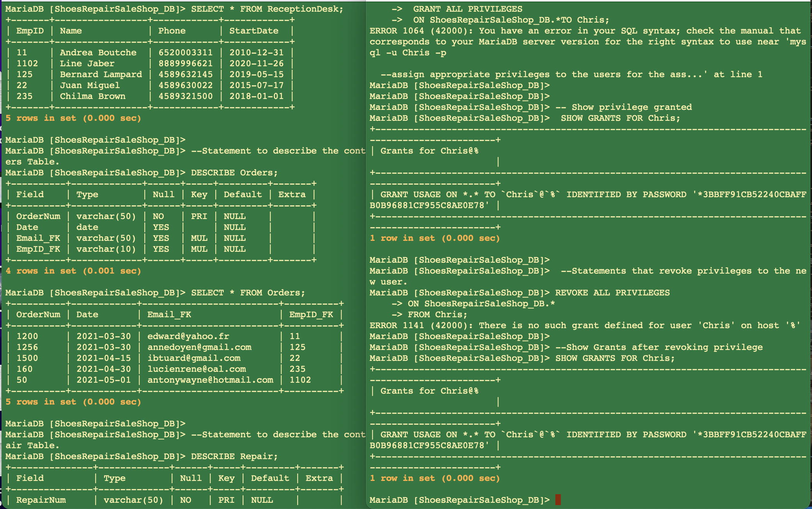Click the GRANT ALL PRIVILEGES line
The image size is (812, 509).
467,9
